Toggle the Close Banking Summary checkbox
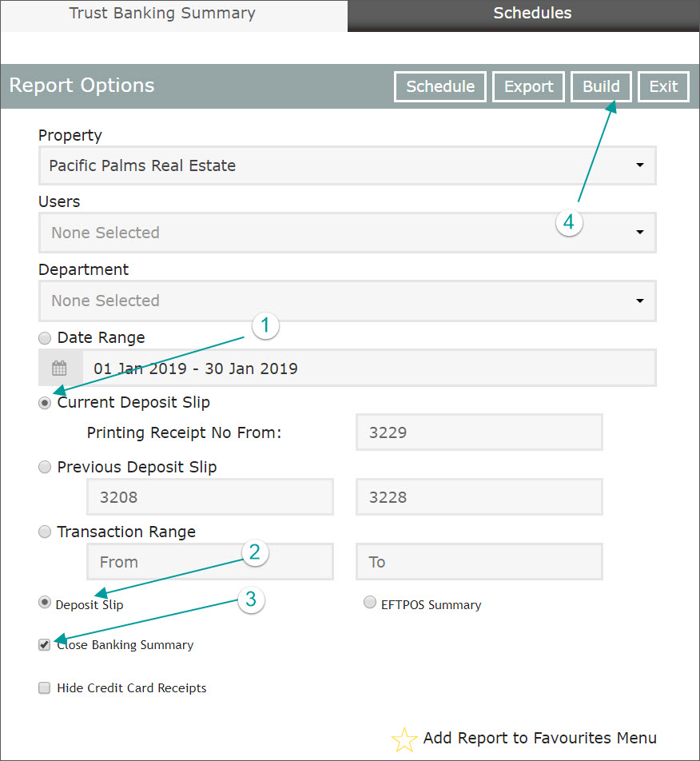The height and width of the screenshot is (761, 700). pyautogui.click(x=45, y=645)
